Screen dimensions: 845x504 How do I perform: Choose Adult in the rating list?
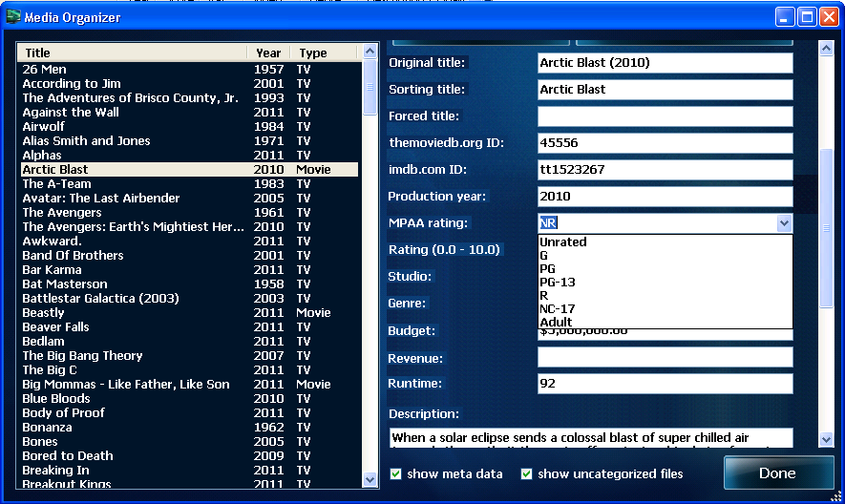pyautogui.click(x=665, y=322)
